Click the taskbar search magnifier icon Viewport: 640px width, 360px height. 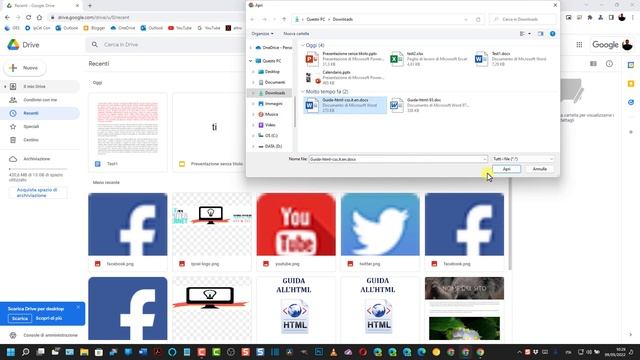tap(25, 352)
